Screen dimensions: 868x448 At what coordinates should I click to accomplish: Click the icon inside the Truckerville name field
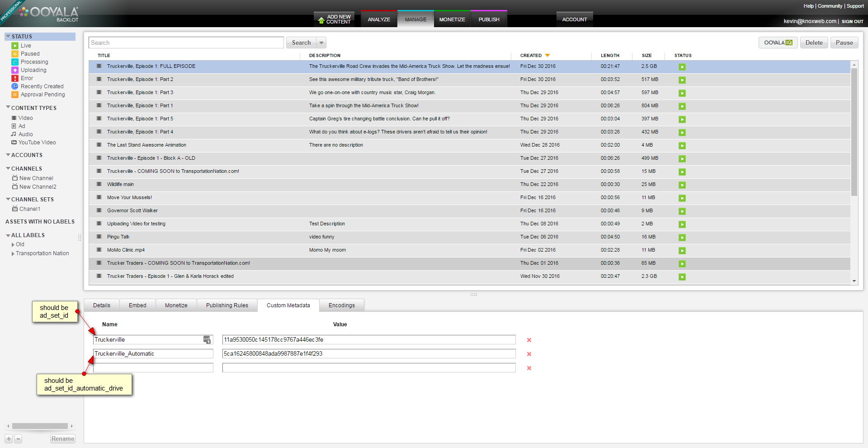[207, 340]
